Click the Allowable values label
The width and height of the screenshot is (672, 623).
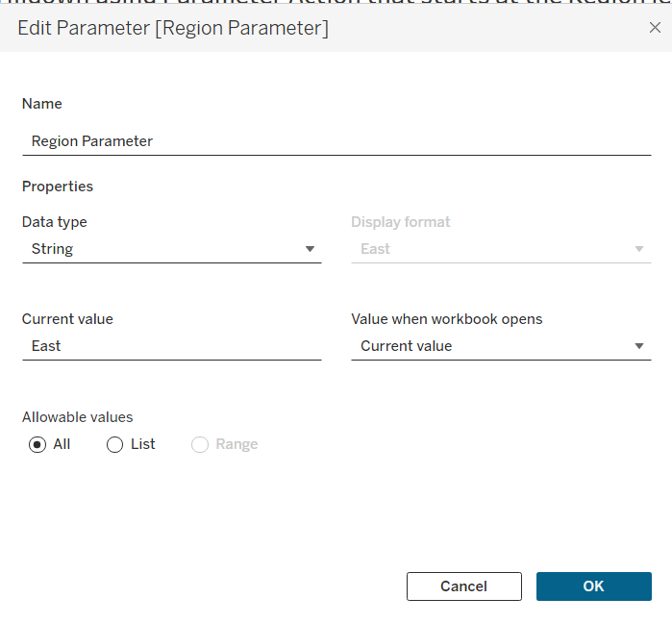tap(77, 417)
